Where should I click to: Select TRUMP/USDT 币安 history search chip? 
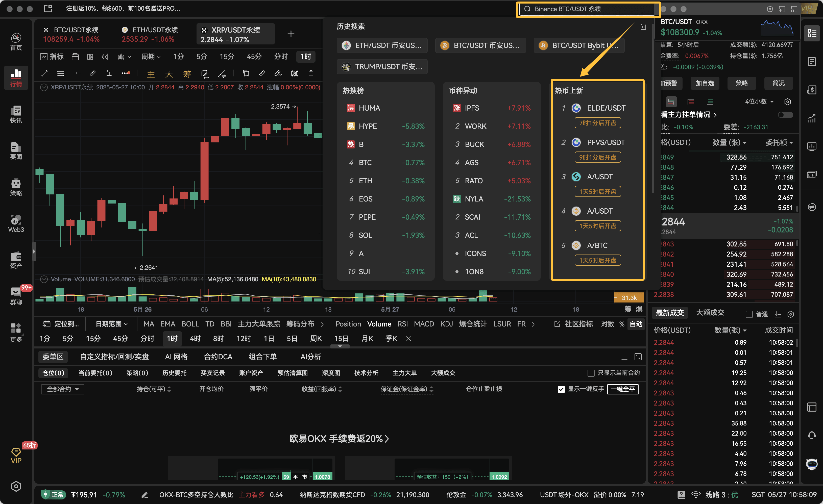[x=382, y=67]
